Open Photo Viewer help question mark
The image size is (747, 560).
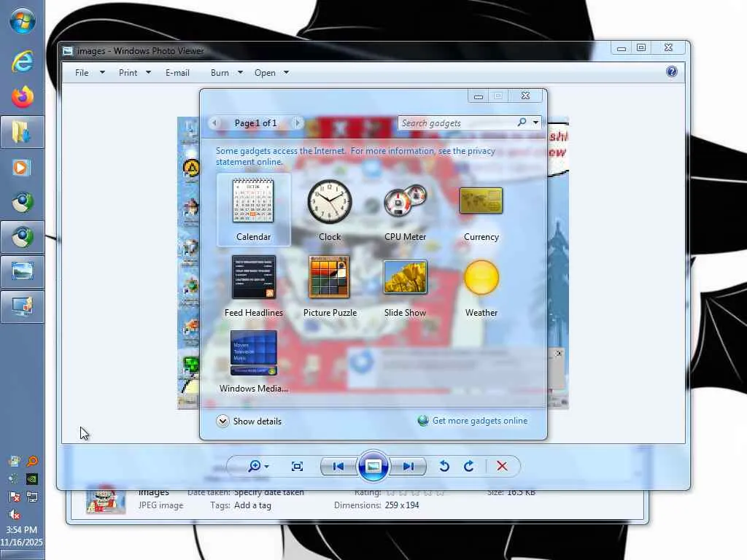coord(672,72)
